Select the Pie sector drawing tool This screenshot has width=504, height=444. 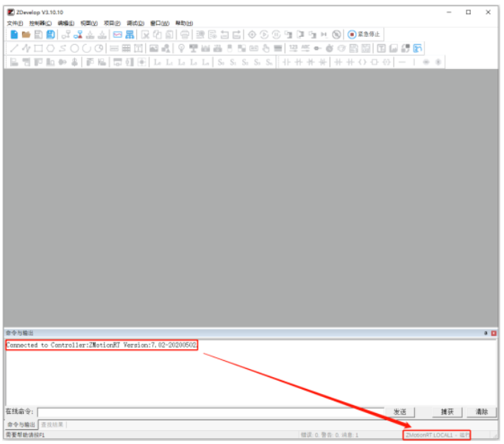click(99, 49)
